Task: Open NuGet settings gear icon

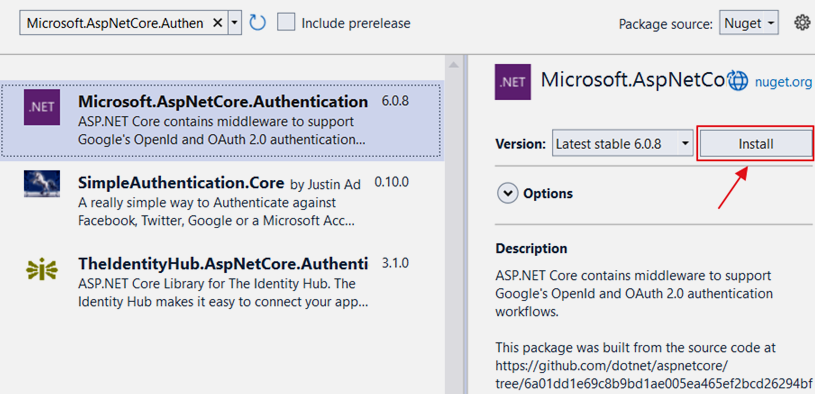Action: click(802, 23)
